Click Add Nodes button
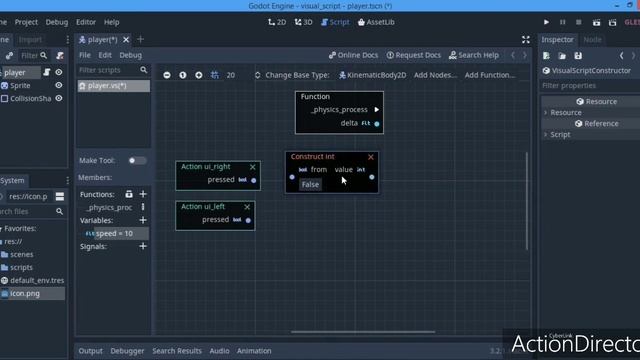 pos(435,75)
